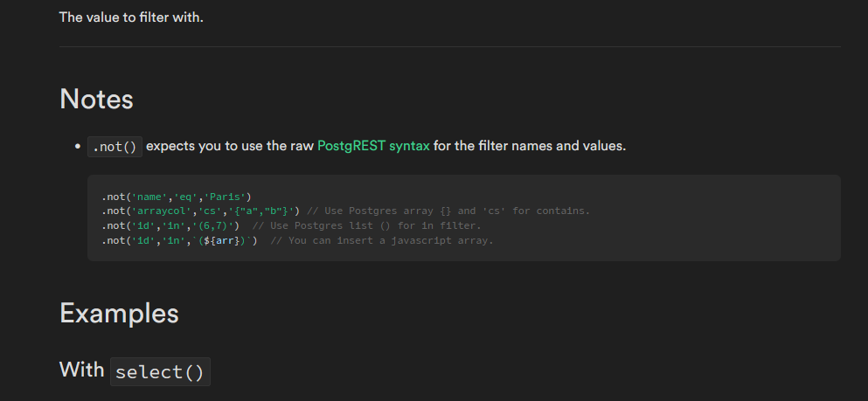Click the .not() inline code badge

[x=115, y=147]
